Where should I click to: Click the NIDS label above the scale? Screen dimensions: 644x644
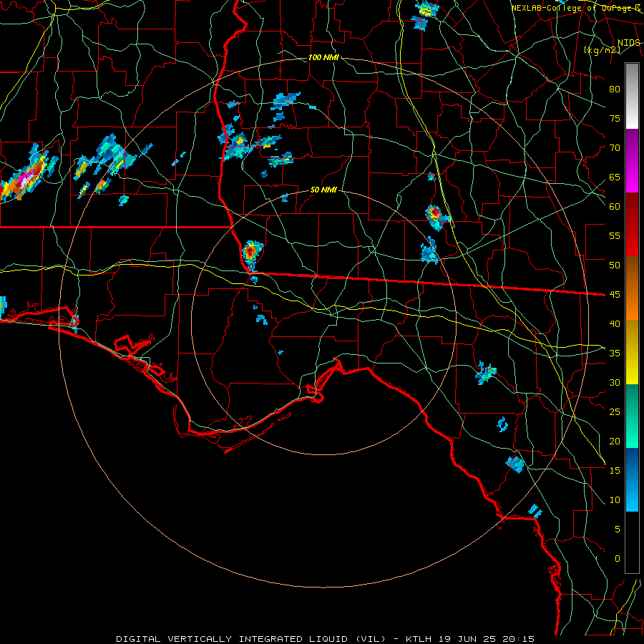628,43
